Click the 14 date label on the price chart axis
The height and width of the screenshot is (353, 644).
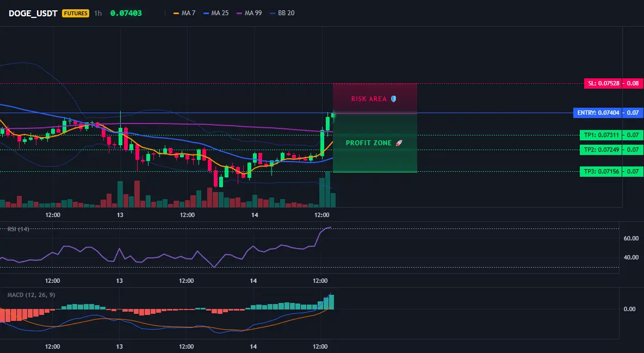[255, 215]
